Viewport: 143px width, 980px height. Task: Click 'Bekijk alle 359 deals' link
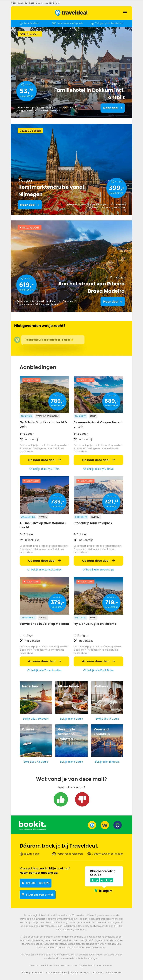pos(36,719)
